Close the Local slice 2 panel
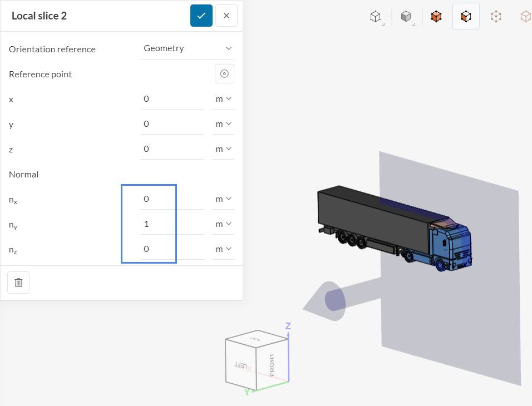This screenshot has height=406, width=532. pyautogui.click(x=226, y=16)
